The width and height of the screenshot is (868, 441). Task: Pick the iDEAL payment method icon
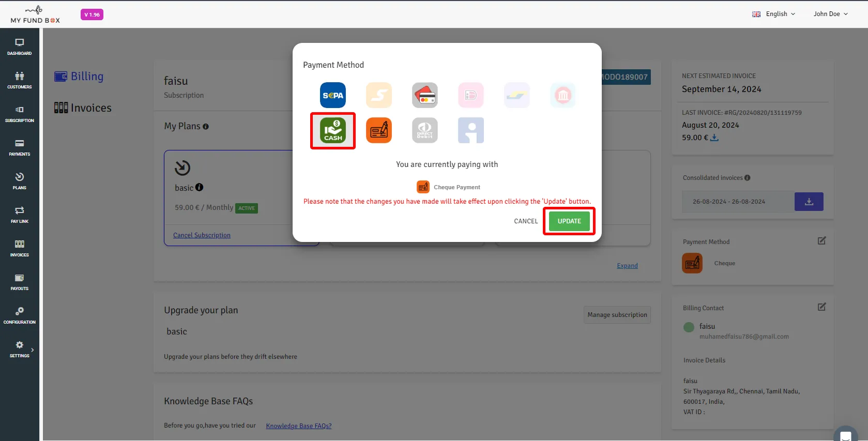(471, 95)
